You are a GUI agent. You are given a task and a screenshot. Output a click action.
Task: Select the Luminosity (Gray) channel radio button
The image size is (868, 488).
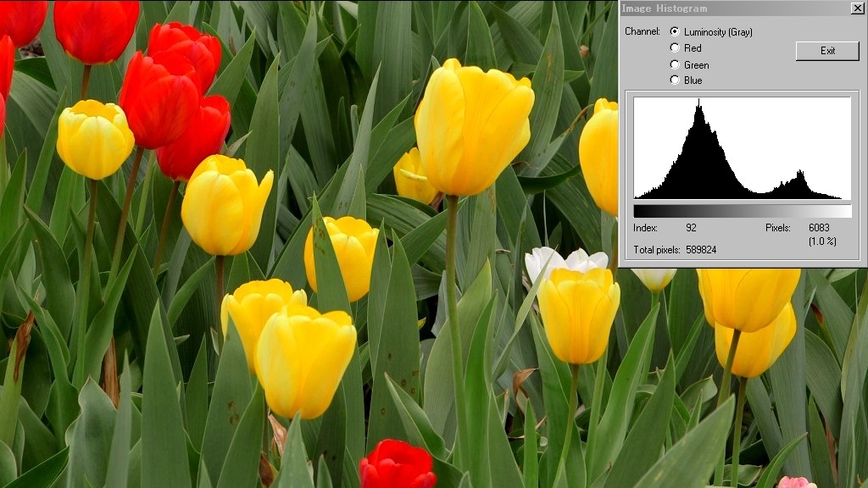click(674, 31)
